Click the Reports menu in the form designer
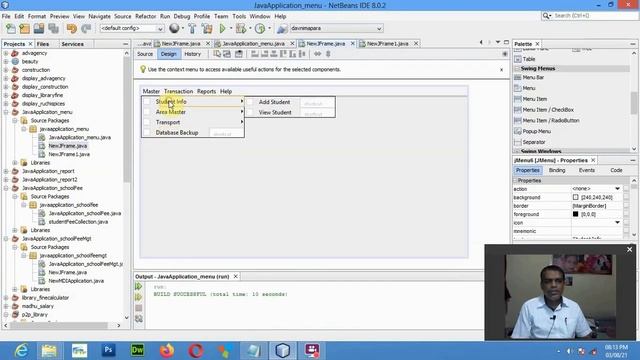The height and width of the screenshot is (360, 640). (206, 91)
